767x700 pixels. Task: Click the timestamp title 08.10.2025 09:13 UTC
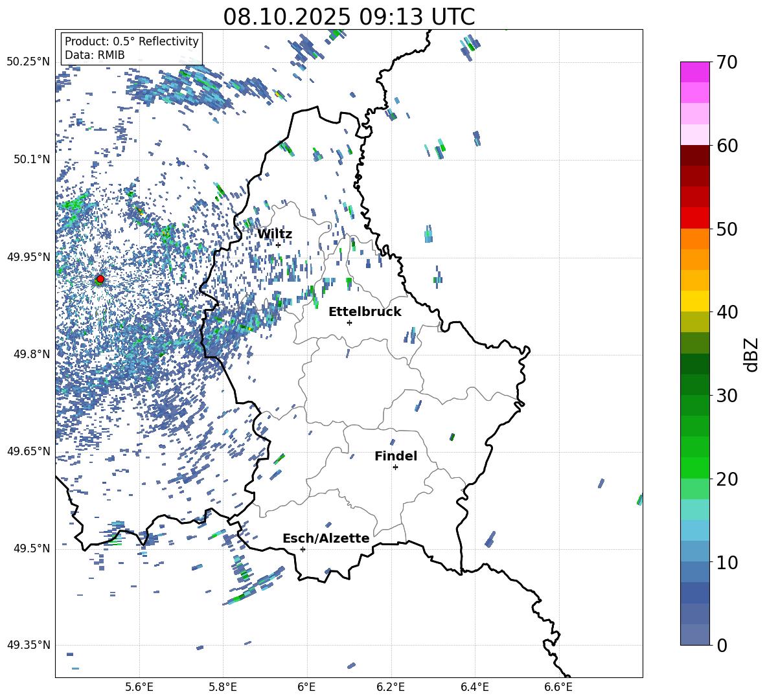point(349,17)
